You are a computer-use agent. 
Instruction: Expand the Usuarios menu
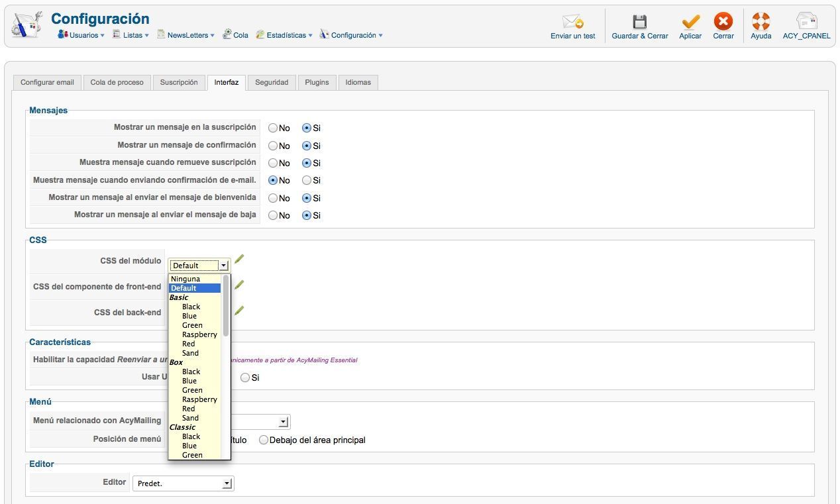pos(80,35)
